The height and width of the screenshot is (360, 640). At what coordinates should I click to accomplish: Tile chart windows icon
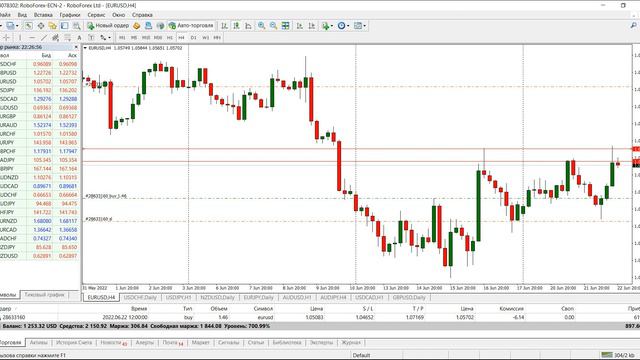[286, 26]
